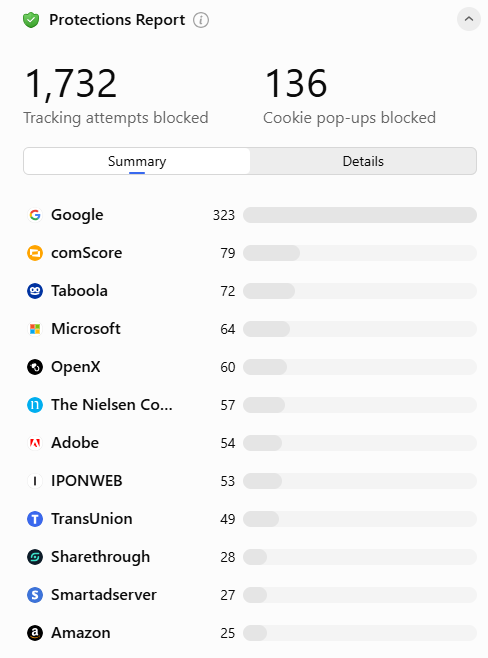The image size is (488, 658).
Task: Collapse the Protections Report panel with chevron
Action: (469, 19)
